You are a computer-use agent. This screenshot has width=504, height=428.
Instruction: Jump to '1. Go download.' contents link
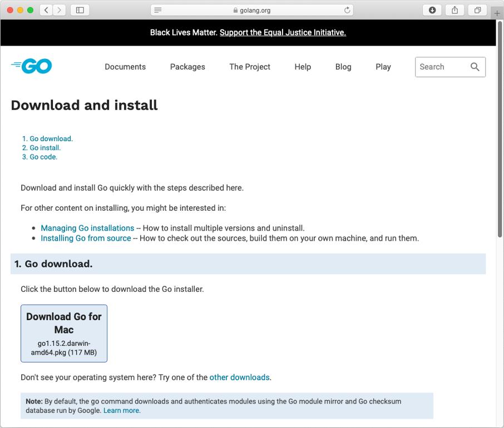(x=48, y=139)
